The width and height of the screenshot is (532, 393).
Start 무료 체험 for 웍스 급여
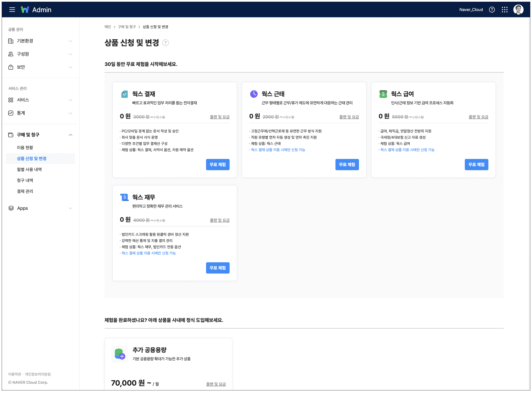(476, 165)
